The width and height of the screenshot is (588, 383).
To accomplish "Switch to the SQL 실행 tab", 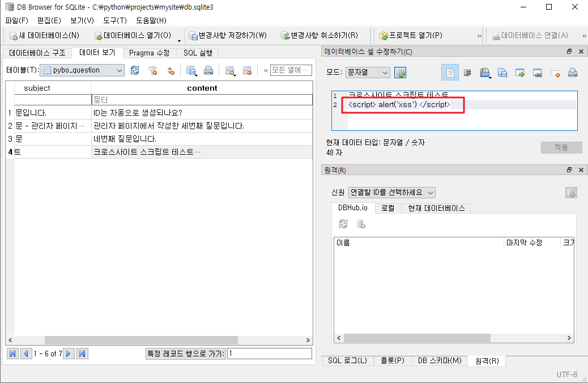I will click(198, 53).
